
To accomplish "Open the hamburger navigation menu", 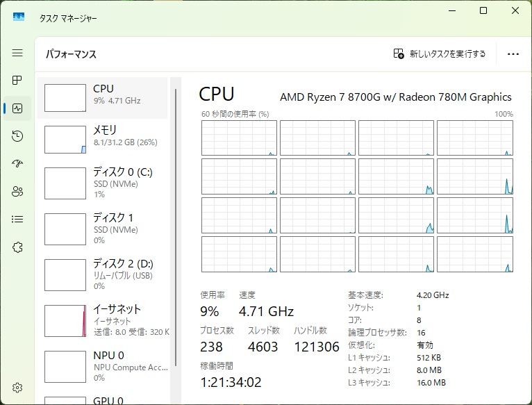I will coord(17,53).
